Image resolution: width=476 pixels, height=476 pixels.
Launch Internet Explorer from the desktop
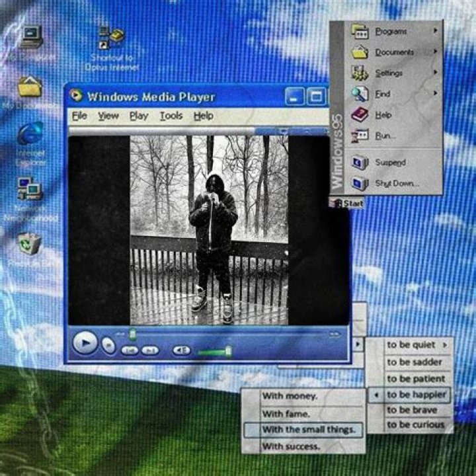click(30, 134)
